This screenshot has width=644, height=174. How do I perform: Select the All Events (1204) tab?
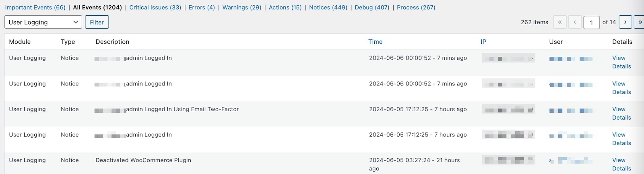97,7
